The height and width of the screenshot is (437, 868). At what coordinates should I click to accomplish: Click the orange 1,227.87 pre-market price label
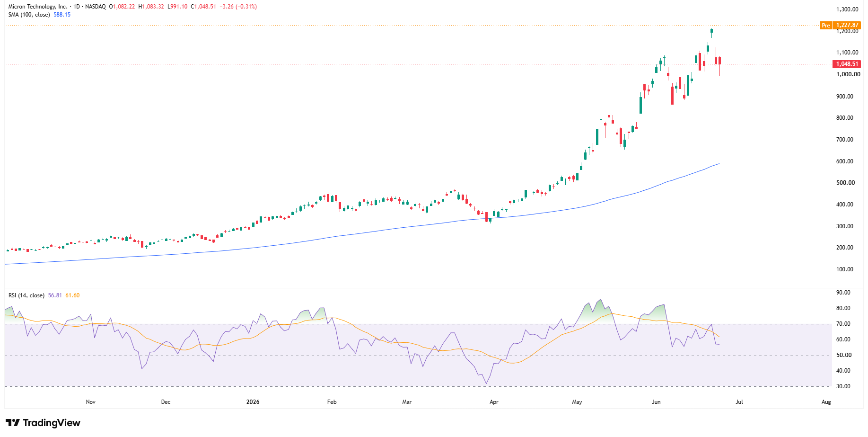pos(847,26)
